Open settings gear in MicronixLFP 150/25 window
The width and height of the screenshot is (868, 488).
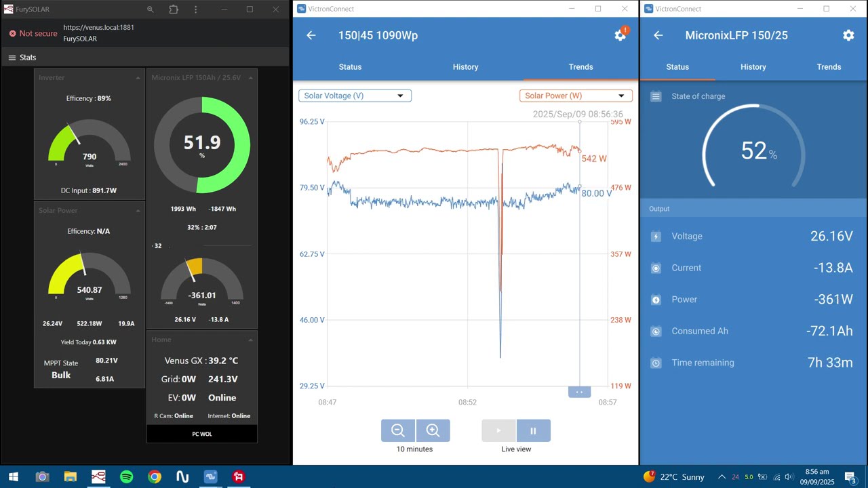click(848, 35)
